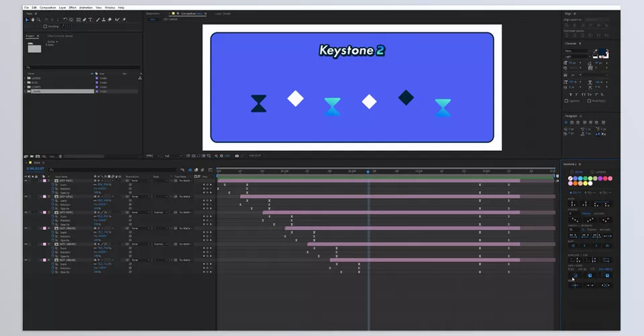Select the Type text tool
This screenshot has width=644, height=336.
point(91,19)
